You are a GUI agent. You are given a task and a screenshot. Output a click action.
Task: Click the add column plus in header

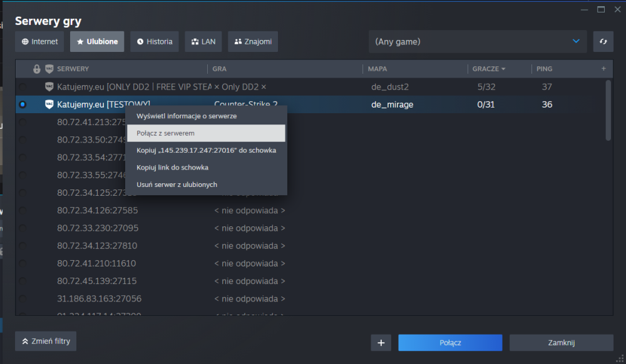[x=603, y=69]
